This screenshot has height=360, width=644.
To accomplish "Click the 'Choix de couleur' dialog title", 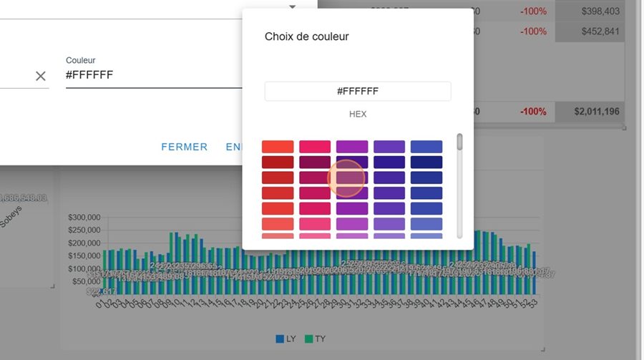I will [x=306, y=37].
